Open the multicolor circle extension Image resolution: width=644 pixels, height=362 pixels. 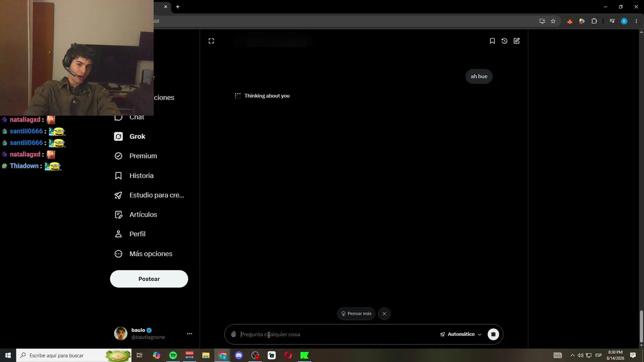click(x=582, y=21)
